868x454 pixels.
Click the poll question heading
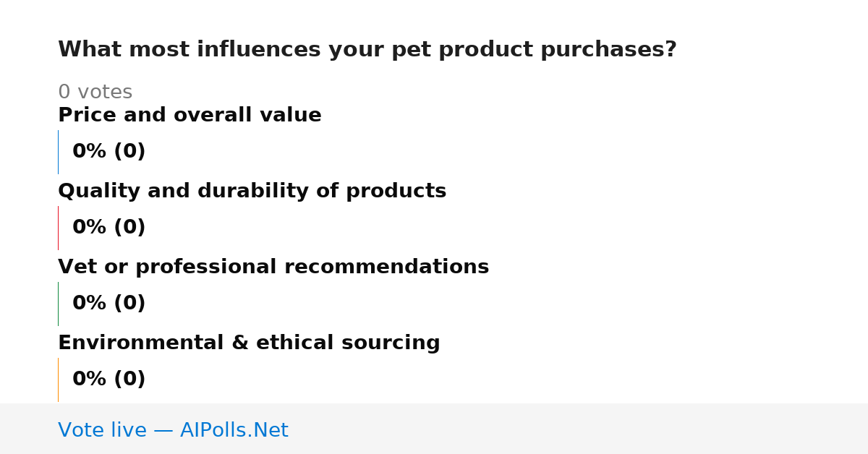(x=367, y=50)
